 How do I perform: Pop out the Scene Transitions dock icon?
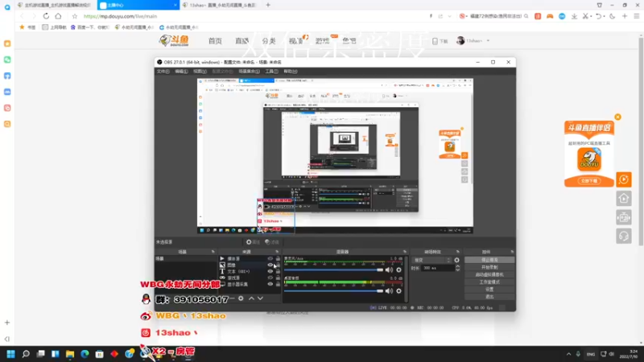coord(457,252)
